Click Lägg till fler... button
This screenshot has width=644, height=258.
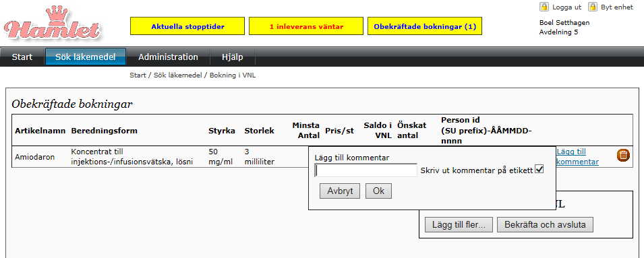pos(459,225)
